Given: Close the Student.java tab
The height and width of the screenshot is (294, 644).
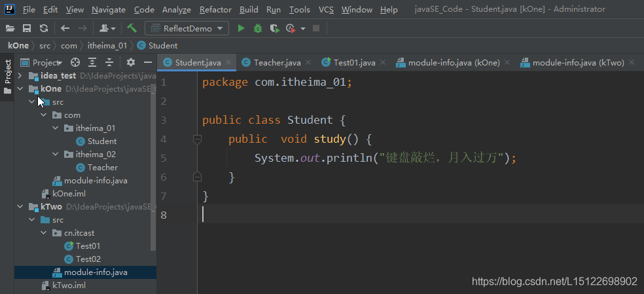Looking at the screenshot, I should (x=229, y=62).
